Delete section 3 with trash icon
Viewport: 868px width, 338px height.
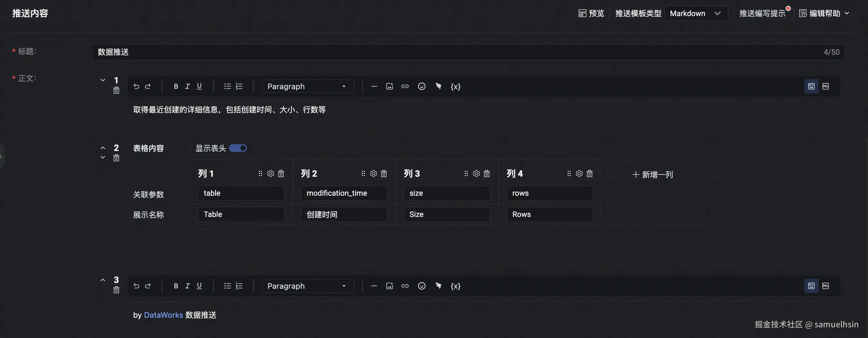pyautogui.click(x=116, y=290)
